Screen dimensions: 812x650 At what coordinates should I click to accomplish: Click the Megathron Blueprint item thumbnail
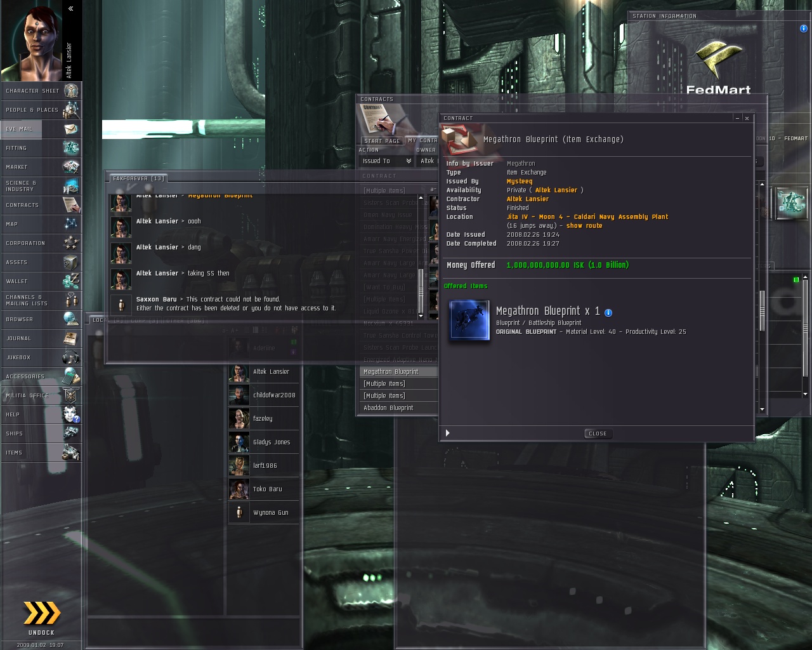[x=469, y=321]
